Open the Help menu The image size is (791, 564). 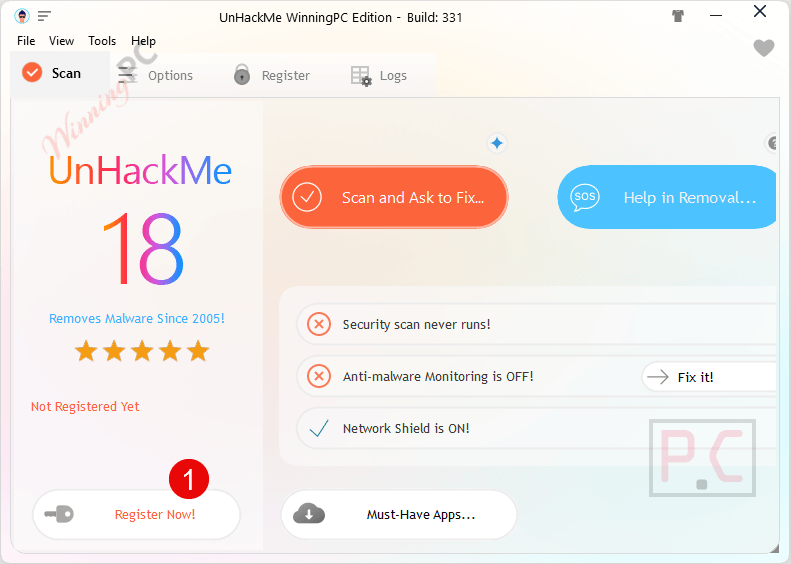[143, 41]
